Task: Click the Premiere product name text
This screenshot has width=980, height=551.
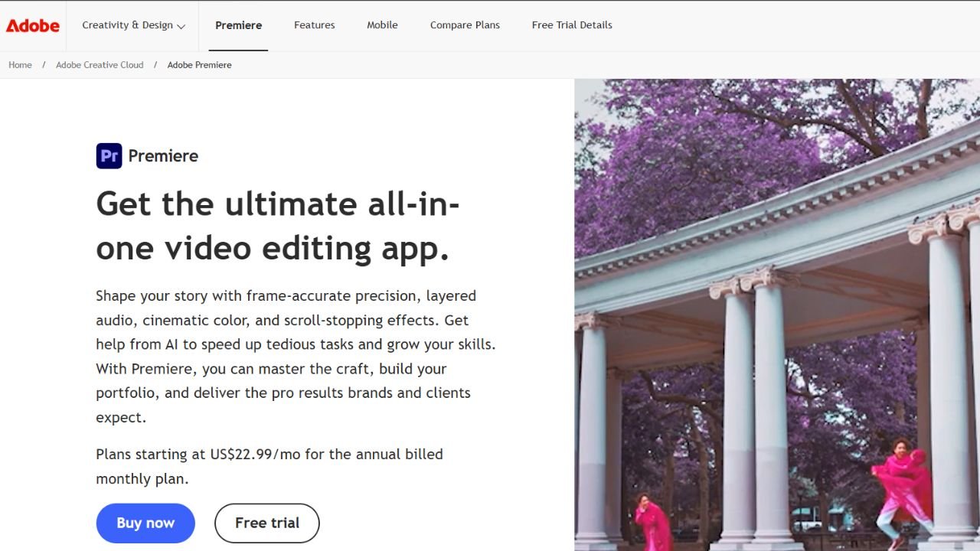Action: click(x=163, y=156)
